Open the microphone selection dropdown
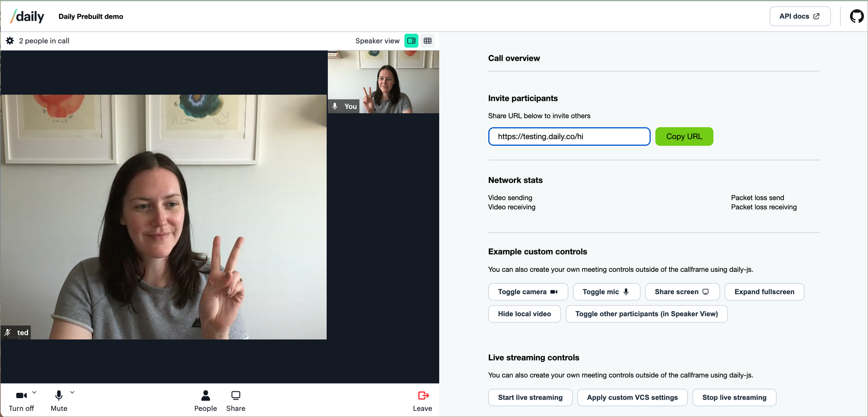 click(72, 392)
